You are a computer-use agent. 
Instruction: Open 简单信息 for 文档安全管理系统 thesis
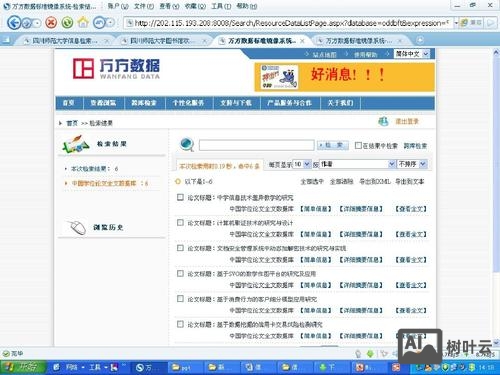(x=315, y=260)
